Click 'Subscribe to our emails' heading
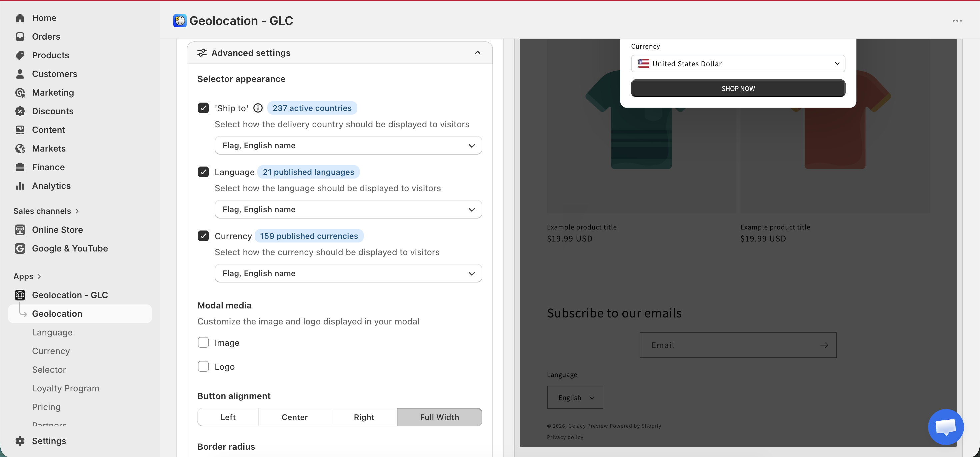Image resolution: width=980 pixels, height=457 pixels. pyautogui.click(x=614, y=313)
